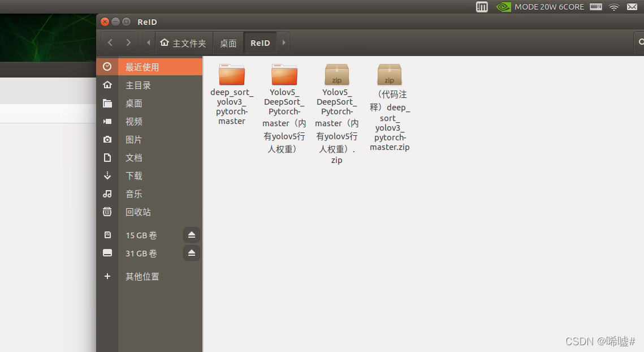
Task: Open the Wi-Fi network indicator
Action: (613, 7)
